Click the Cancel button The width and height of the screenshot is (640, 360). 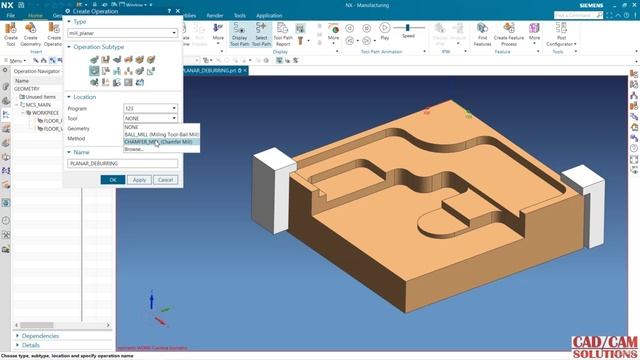click(x=165, y=180)
